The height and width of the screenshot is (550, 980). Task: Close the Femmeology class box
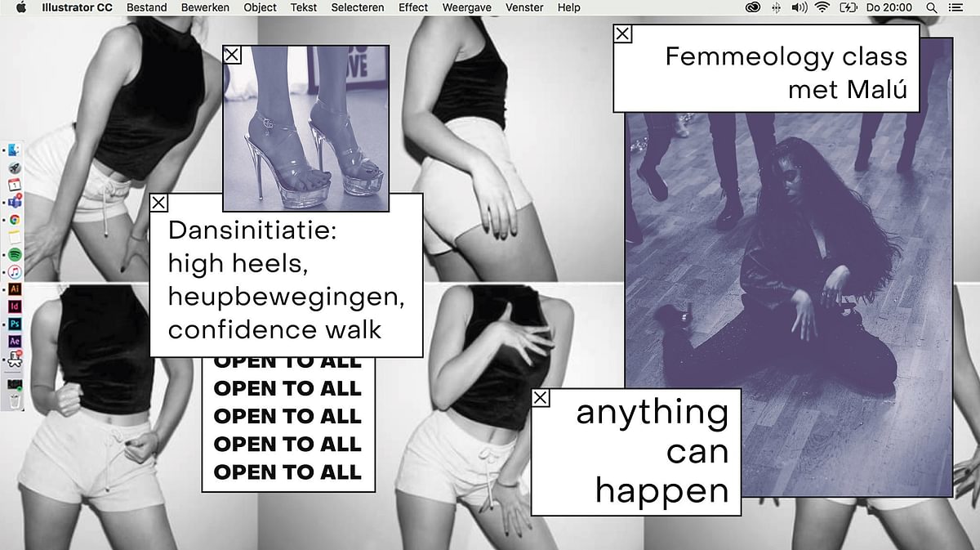(x=622, y=34)
